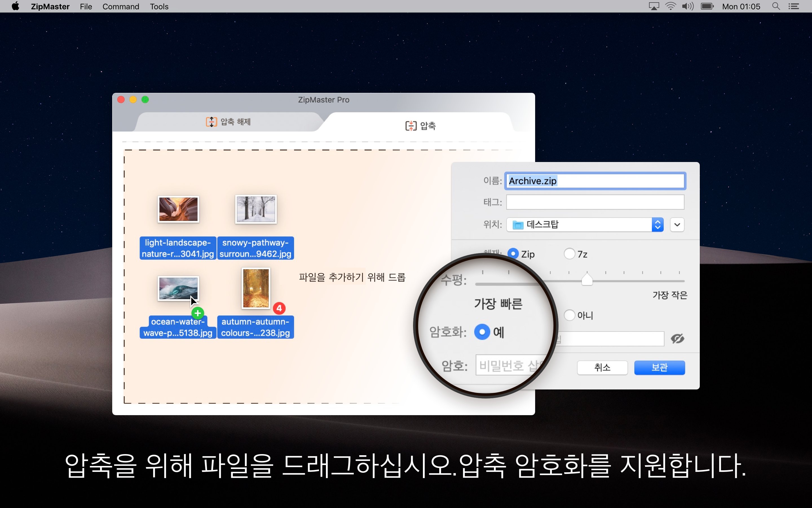Open the Tools menu

(x=159, y=6)
